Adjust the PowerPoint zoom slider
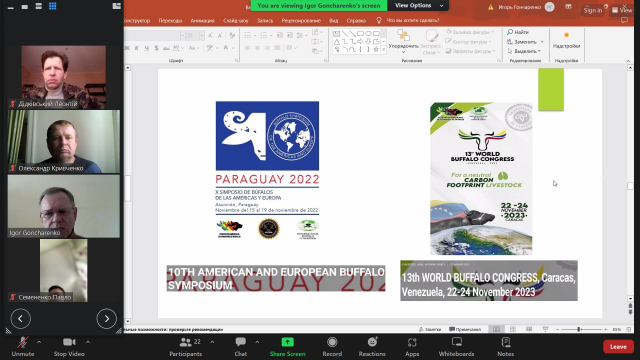 579,329
